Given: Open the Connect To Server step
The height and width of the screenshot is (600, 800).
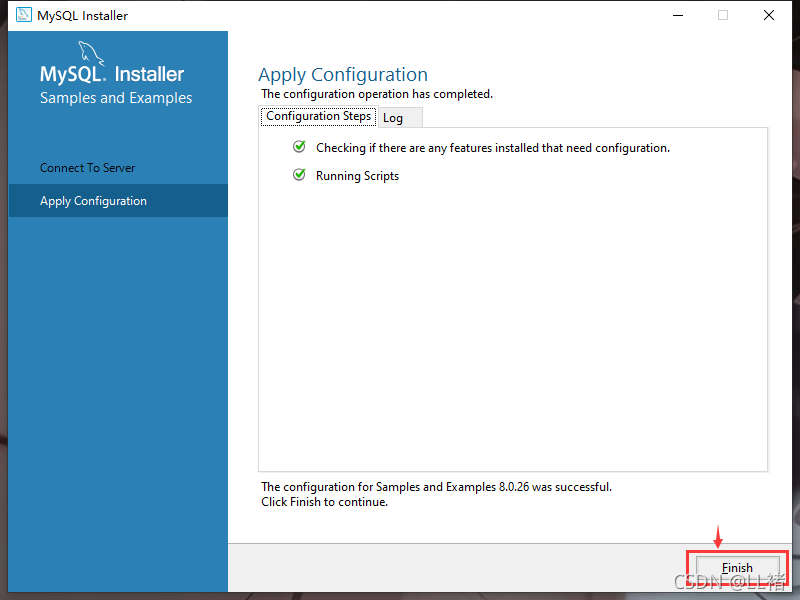Looking at the screenshot, I should click(87, 168).
